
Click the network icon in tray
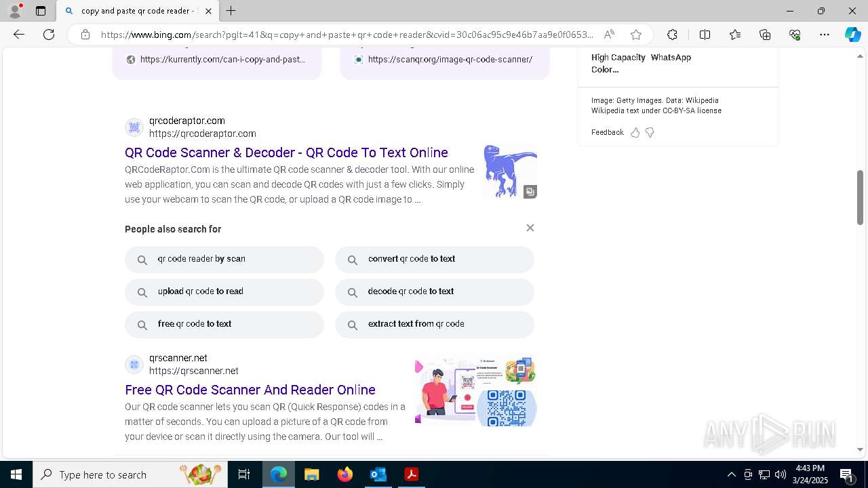tap(764, 474)
